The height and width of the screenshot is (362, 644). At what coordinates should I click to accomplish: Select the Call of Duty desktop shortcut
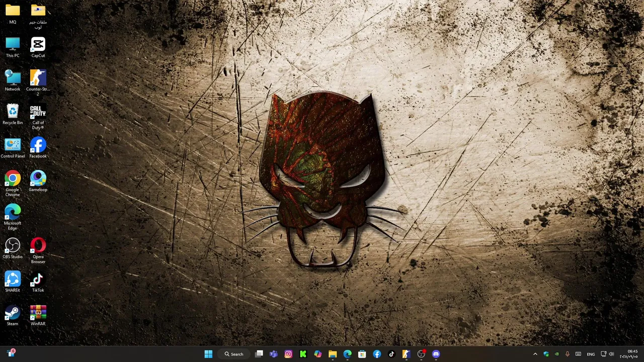(38, 117)
